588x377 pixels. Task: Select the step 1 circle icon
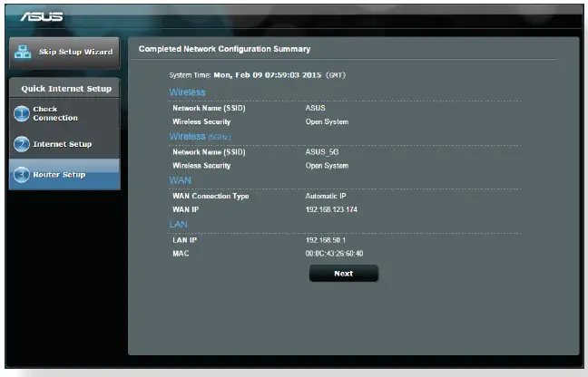point(22,113)
